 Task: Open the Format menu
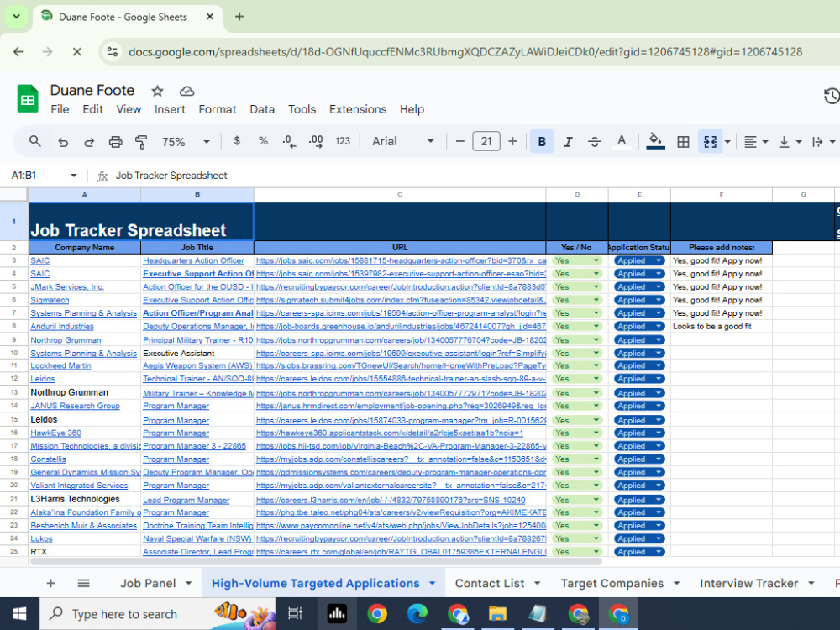tap(217, 109)
